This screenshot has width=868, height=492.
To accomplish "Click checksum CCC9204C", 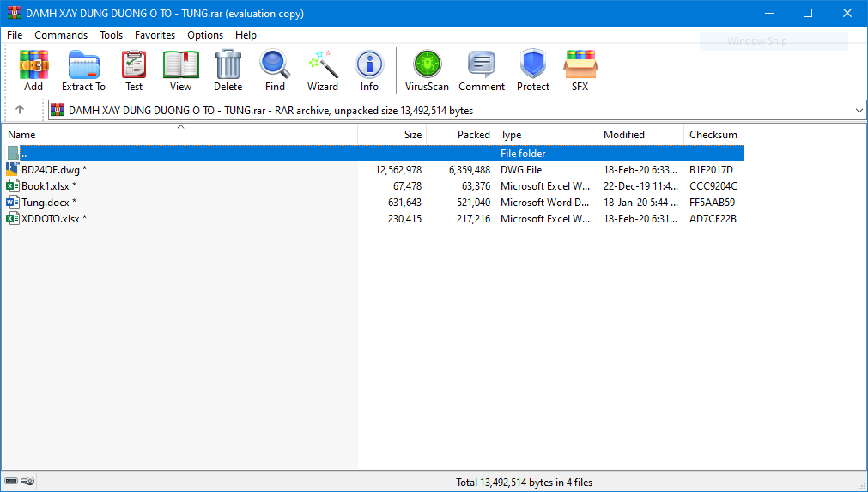I will (713, 186).
